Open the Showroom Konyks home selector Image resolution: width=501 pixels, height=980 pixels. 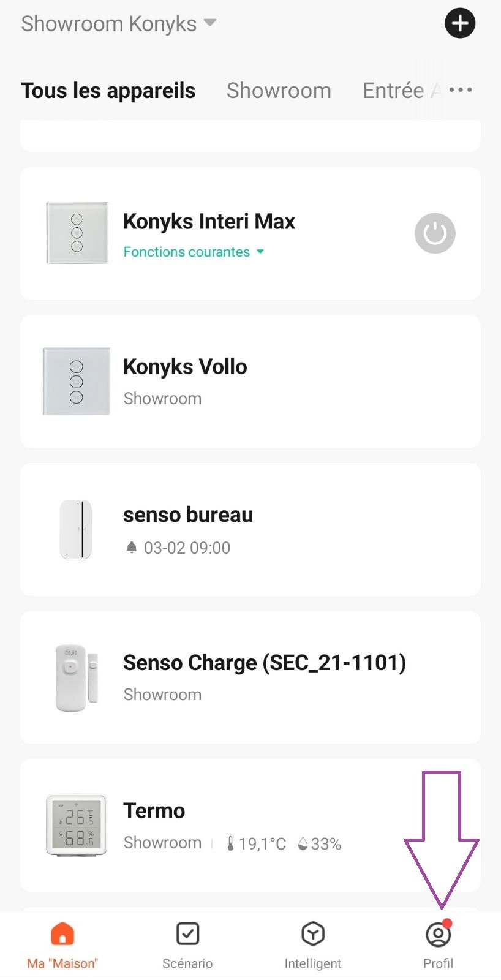pos(119,23)
